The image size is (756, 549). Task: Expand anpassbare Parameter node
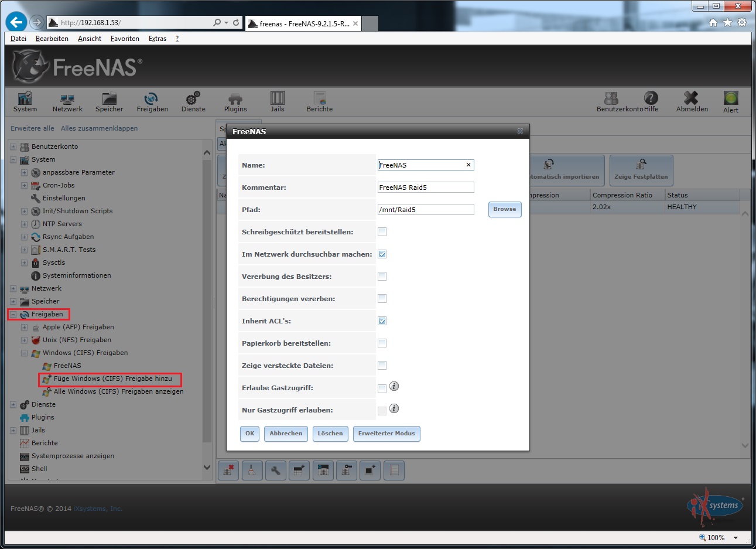tap(24, 172)
